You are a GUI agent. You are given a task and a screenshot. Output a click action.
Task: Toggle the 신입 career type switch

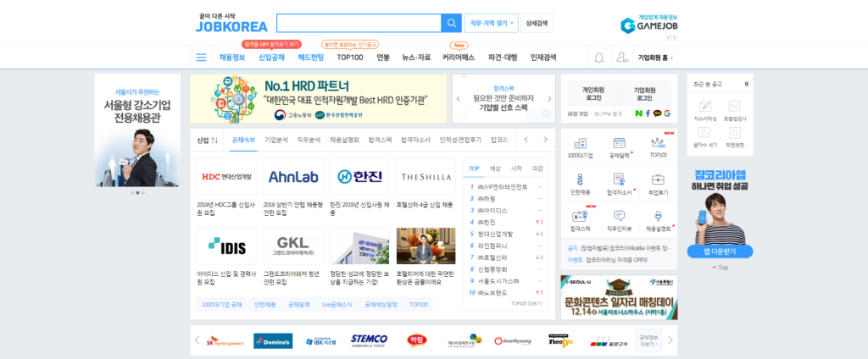[209, 140]
